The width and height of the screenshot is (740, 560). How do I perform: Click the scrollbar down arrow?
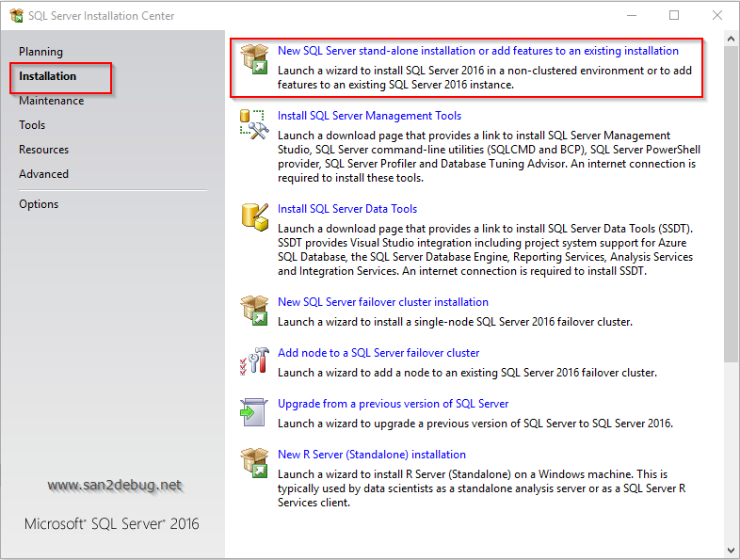click(x=731, y=550)
